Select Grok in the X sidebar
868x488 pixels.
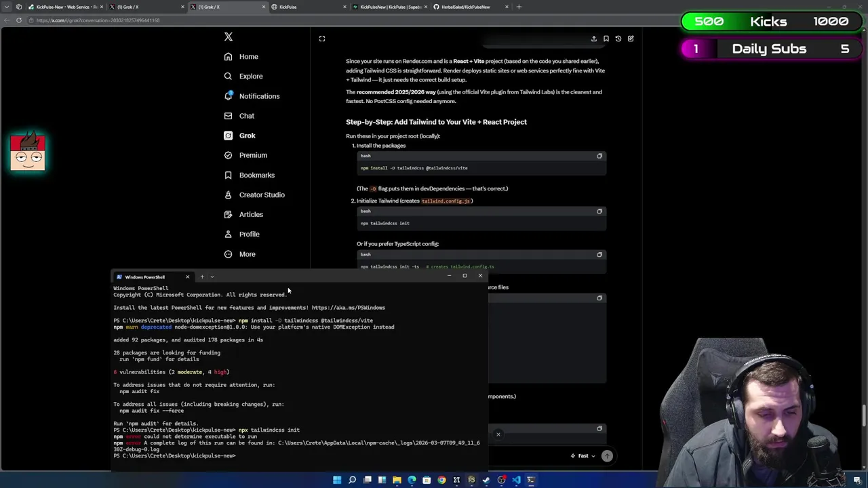(240, 136)
